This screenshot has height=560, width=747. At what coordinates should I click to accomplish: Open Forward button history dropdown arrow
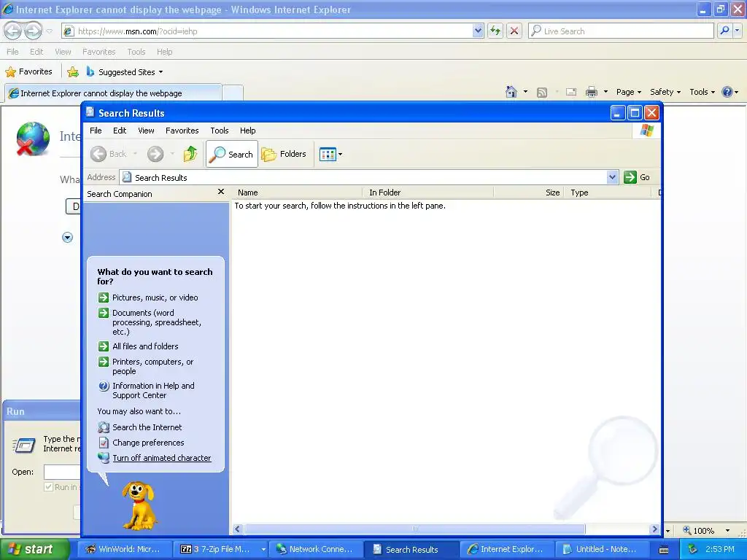coord(172,154)
